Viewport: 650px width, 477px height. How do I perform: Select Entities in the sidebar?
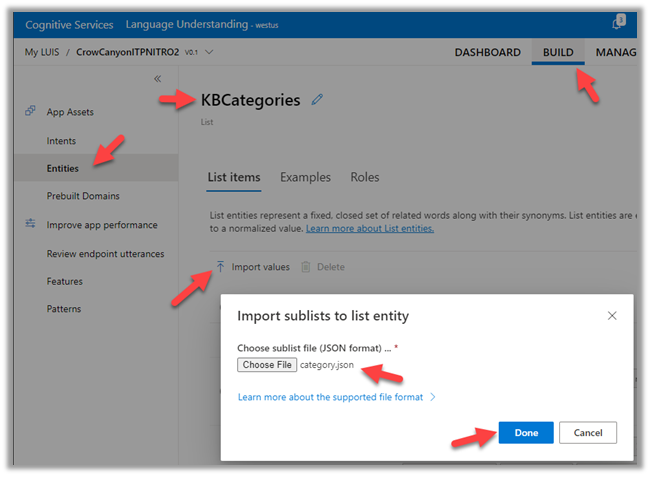96,168
